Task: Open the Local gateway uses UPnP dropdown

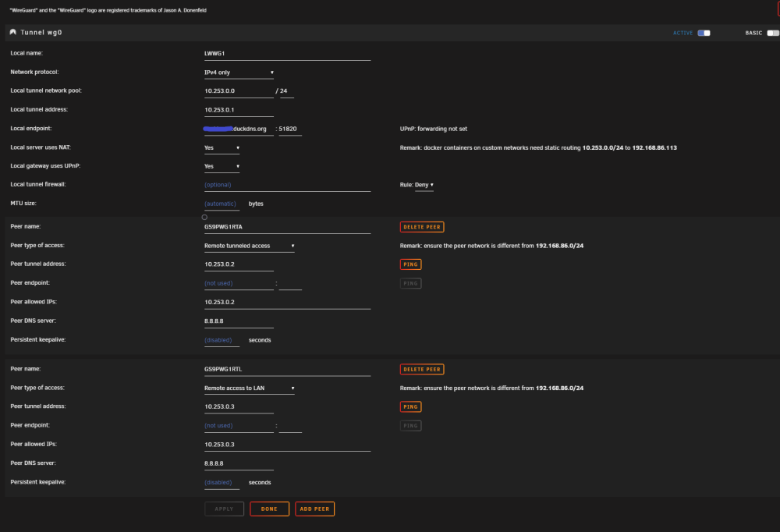Action: click(222, 166)
